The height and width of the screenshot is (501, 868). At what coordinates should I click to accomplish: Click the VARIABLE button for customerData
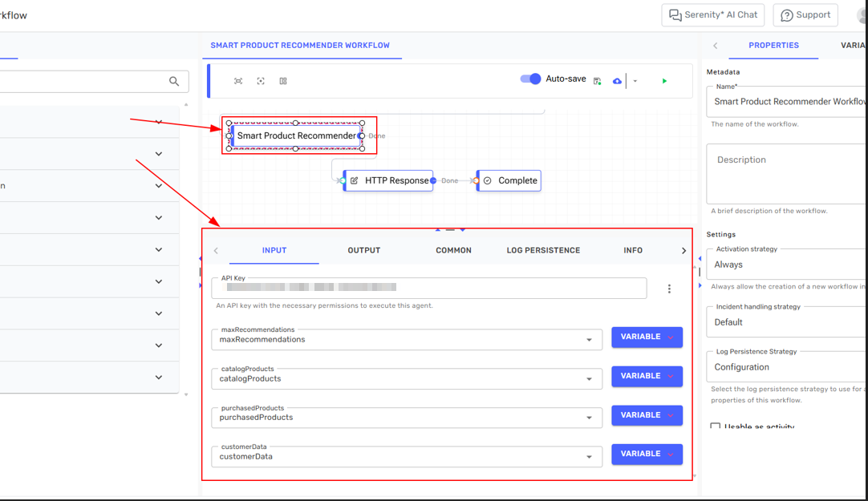647,454
